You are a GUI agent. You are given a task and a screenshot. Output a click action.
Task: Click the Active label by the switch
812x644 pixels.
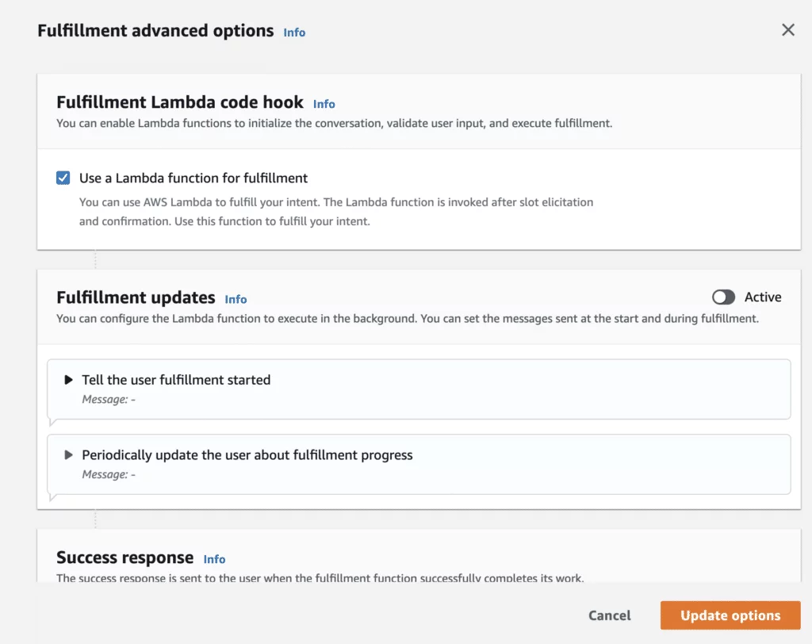click(763, 297)
